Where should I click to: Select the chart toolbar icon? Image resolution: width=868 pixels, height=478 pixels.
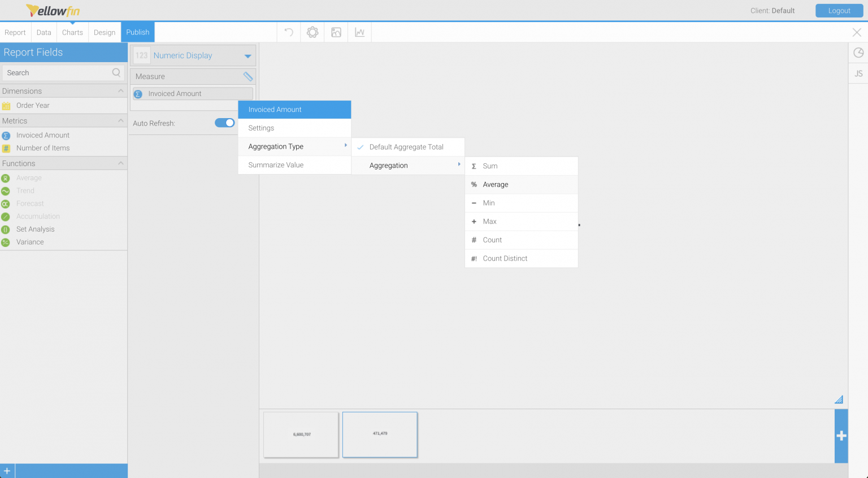[x=359, y=32]
